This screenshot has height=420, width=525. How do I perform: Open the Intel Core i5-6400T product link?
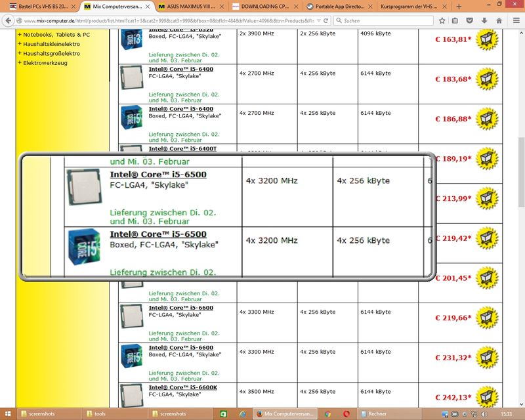pyautogui.click(x=183, y=148)
